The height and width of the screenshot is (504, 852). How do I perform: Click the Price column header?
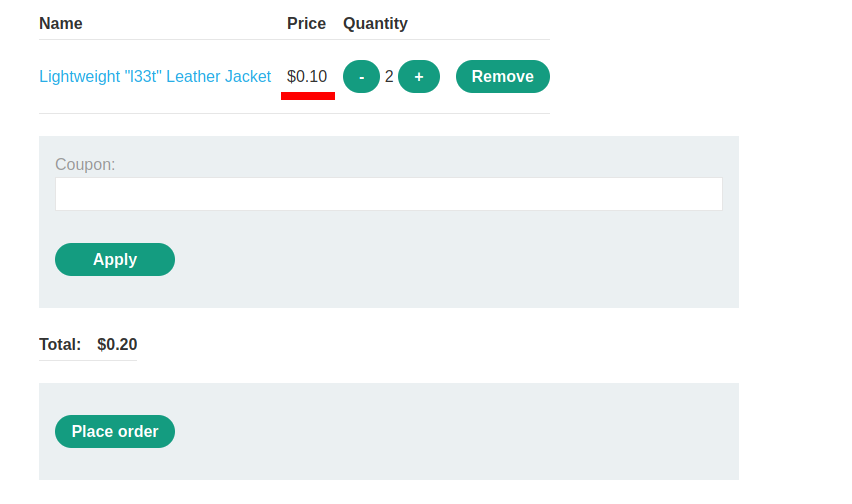coord(306,23)
